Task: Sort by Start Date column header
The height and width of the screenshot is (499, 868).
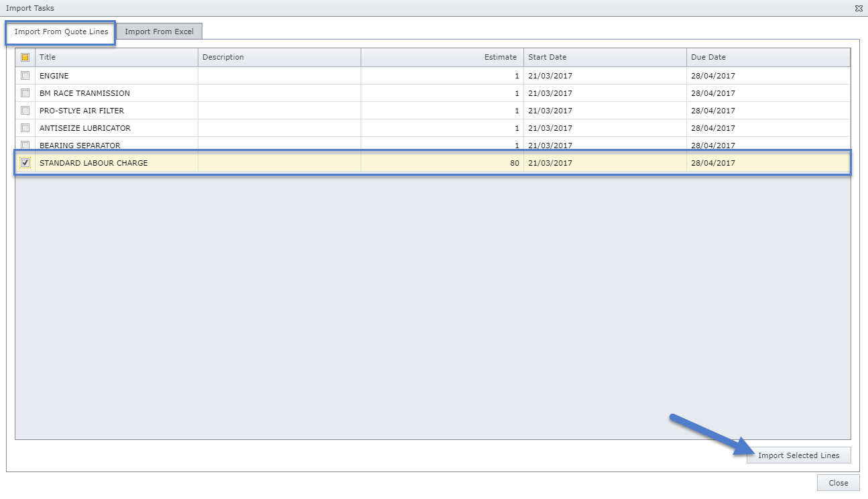Action: 605,58
